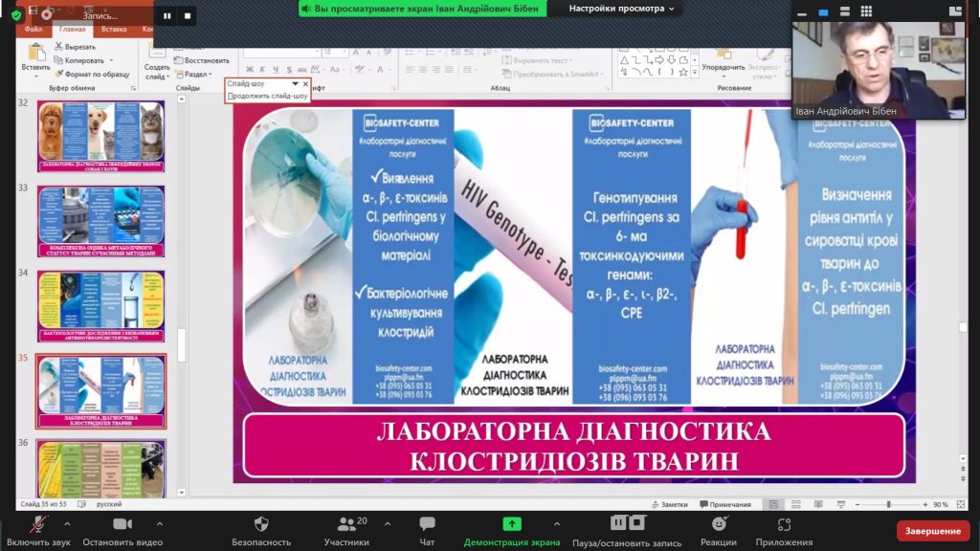Image resolution: width=980 pixels, height=551 pixels.
Task: Select slide 34 thumbnail
Action: [x=100, y=306]
